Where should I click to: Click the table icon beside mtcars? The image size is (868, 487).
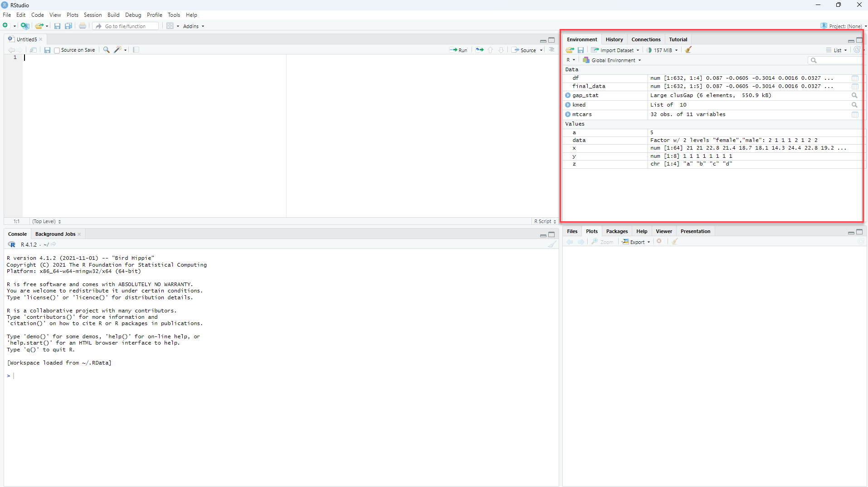854,114
